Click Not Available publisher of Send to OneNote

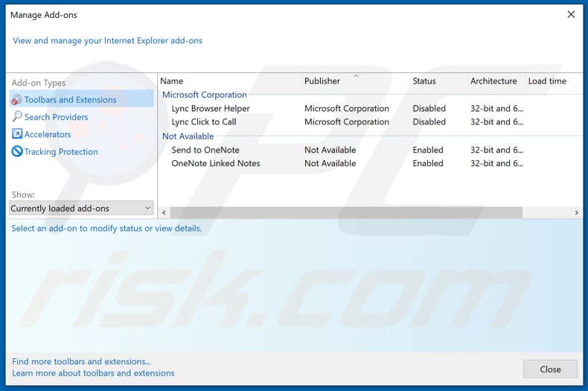tap(330, 150)
